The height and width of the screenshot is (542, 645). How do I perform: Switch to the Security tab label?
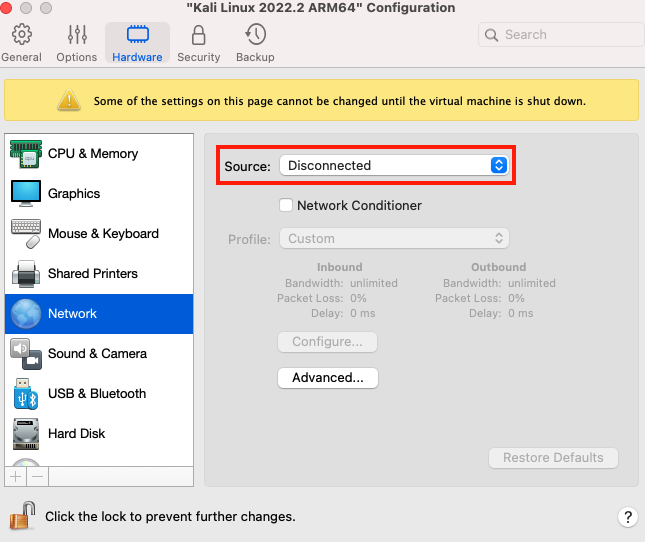pyautogui.click(x=199, y=57)
